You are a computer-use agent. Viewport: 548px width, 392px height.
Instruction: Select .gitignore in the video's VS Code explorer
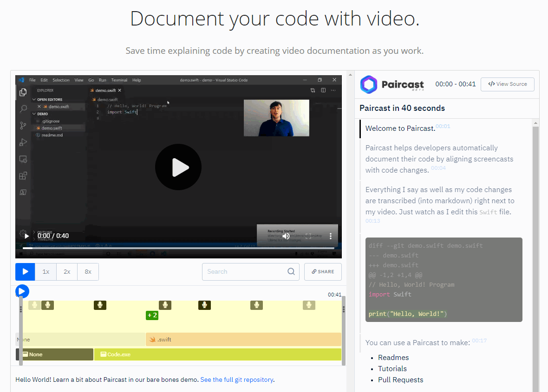[51, 121]
